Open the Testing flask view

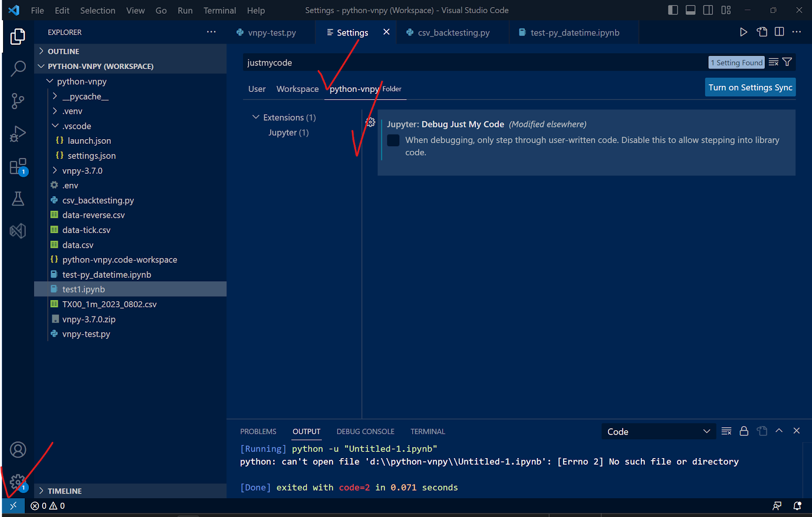(18, 199)
